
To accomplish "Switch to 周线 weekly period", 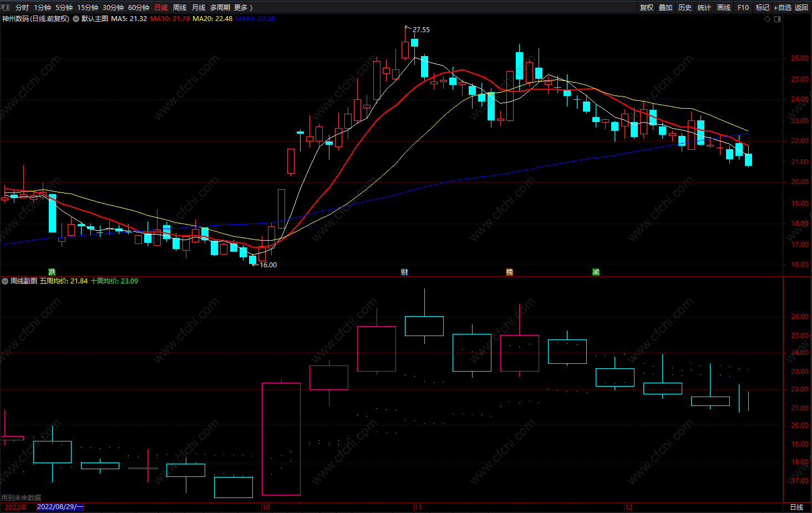I will point(180,8).
